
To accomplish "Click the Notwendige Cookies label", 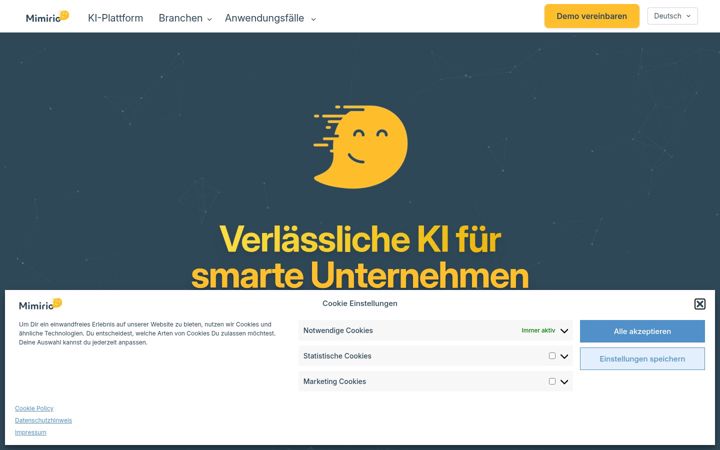I will pyautogui.click(x=338, y=330).
